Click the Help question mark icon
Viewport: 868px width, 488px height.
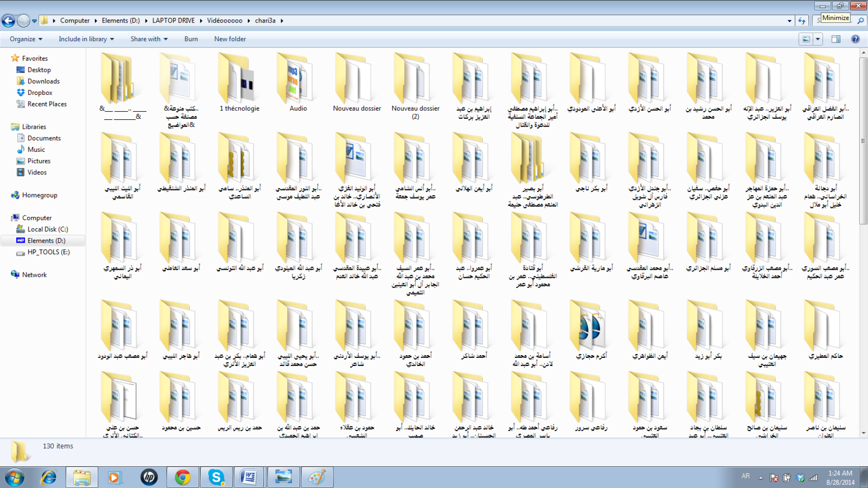pyautogui.click(x=855, y=39)
